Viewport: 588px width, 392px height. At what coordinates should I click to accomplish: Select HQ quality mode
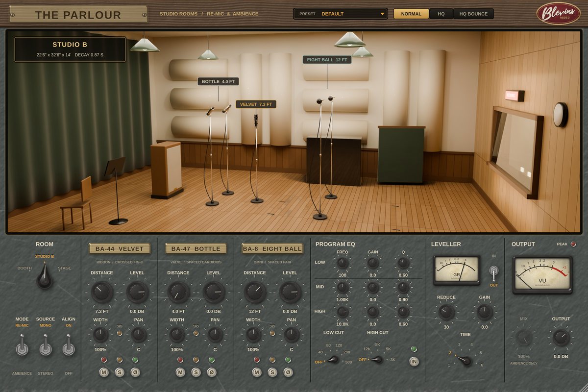[441, 14]
